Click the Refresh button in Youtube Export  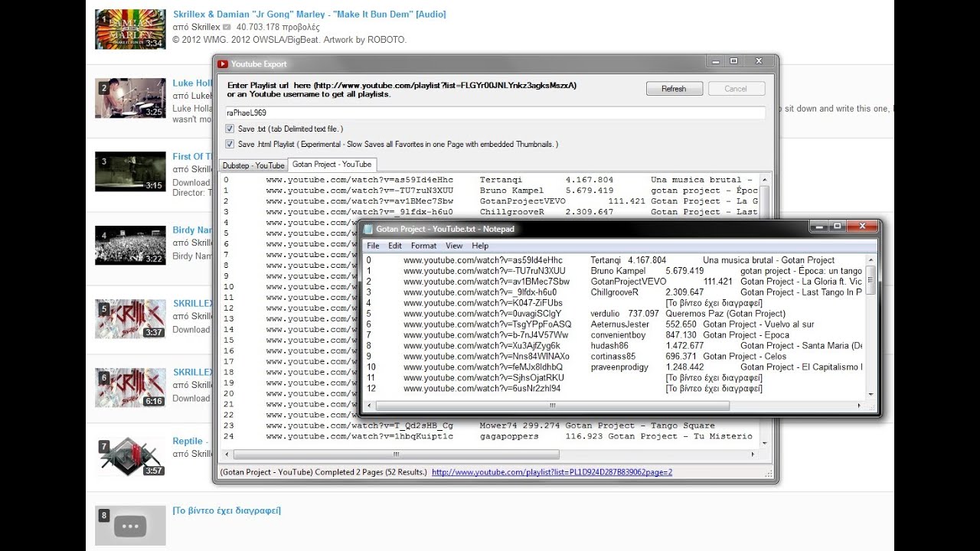pos(674,89)
